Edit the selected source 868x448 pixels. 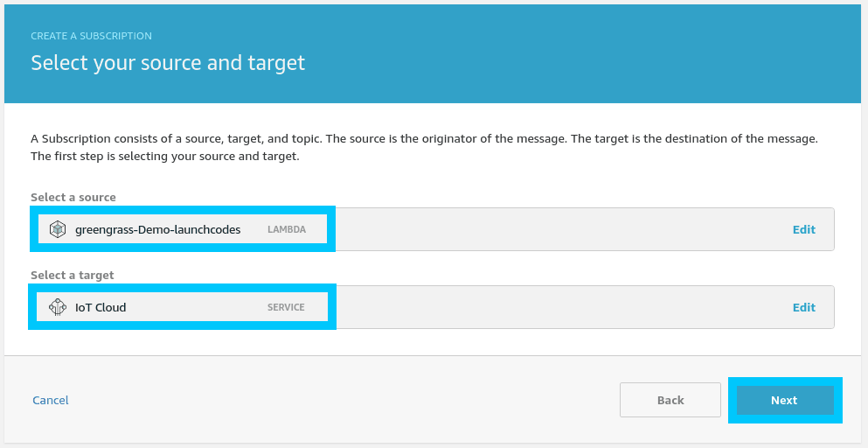(803, 229)
